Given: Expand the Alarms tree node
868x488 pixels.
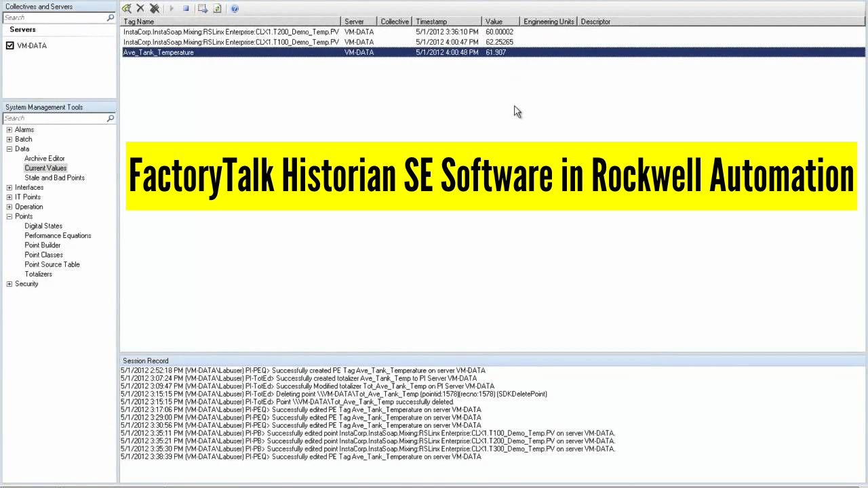Looking at the screenshot, I should click(9, 129).
